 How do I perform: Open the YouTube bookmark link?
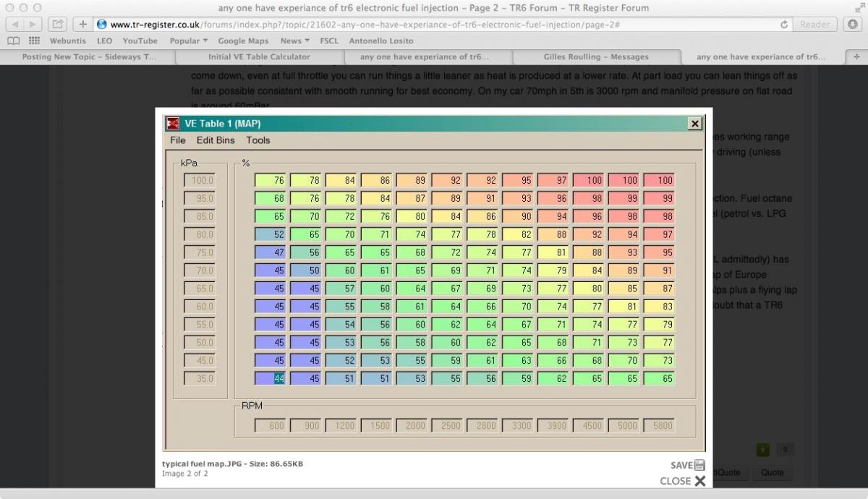pyautogui.click(x=140, y=41)
